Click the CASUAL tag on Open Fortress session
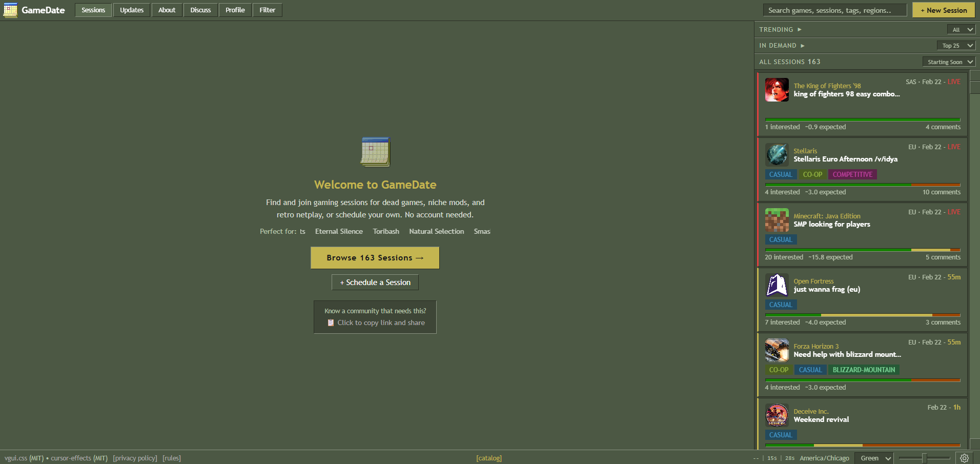 pyautogui.click(x=781, y=305)
